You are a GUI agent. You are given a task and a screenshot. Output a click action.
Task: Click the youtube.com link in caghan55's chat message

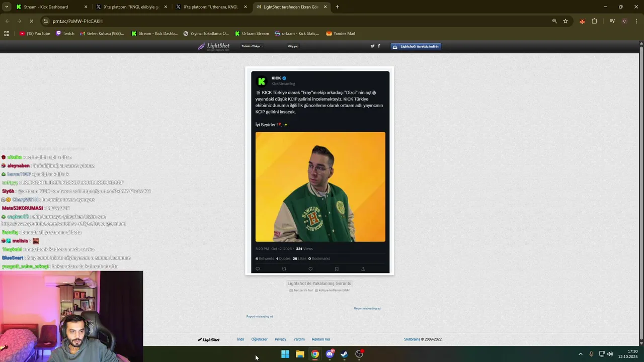point(52,224)
